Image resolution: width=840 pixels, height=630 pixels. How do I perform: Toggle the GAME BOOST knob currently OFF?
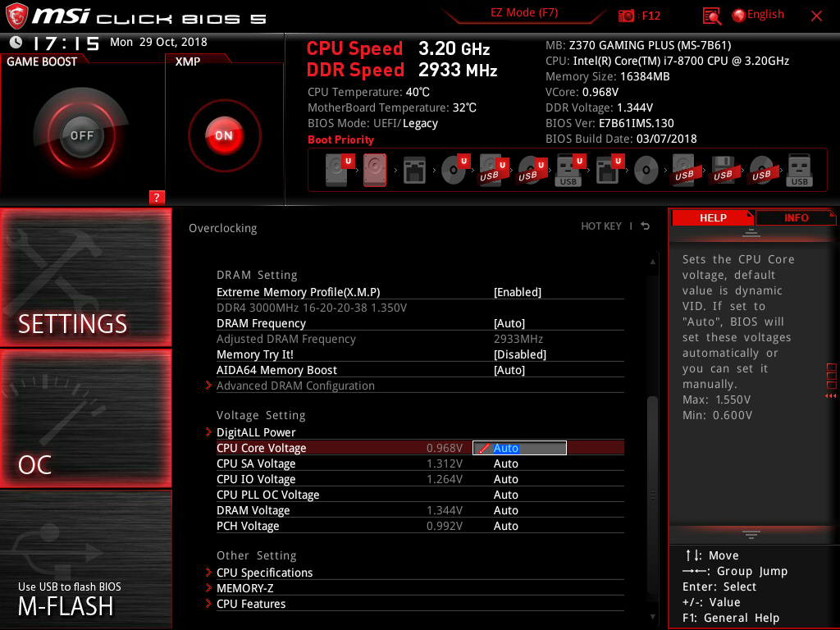[x=81, y=135]
